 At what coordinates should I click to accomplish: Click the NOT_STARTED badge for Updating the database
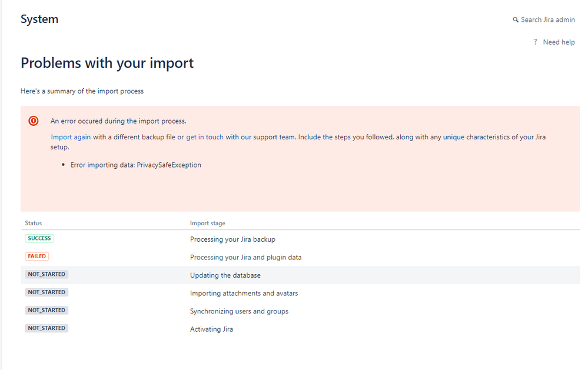[46, 274]
